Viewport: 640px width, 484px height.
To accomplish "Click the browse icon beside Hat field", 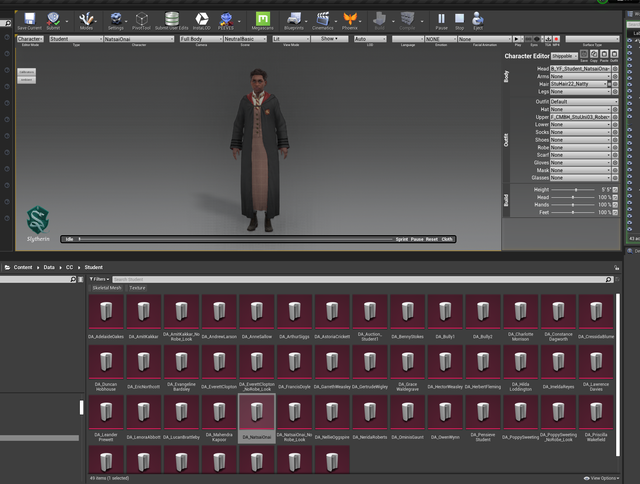I will pos(615,109).
